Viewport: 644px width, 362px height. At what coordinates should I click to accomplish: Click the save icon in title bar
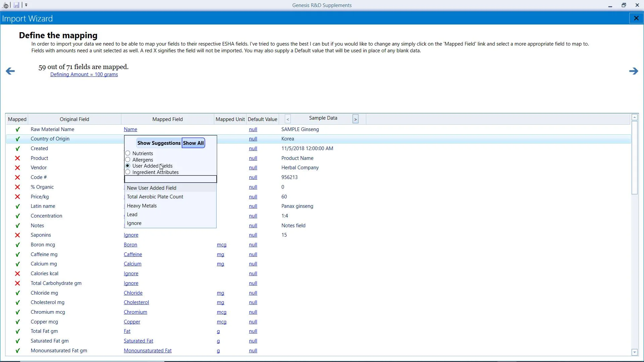click(16, 5)
